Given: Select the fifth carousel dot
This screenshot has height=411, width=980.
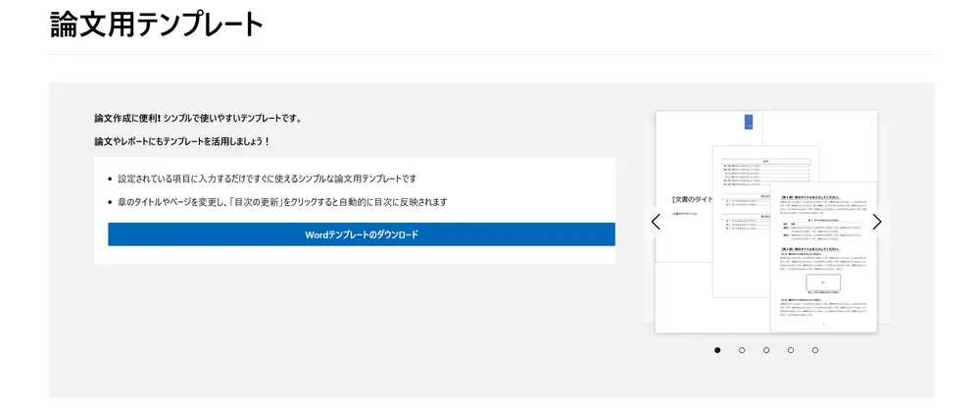Looking at the screenshot, I should click(x=815, y=350).
